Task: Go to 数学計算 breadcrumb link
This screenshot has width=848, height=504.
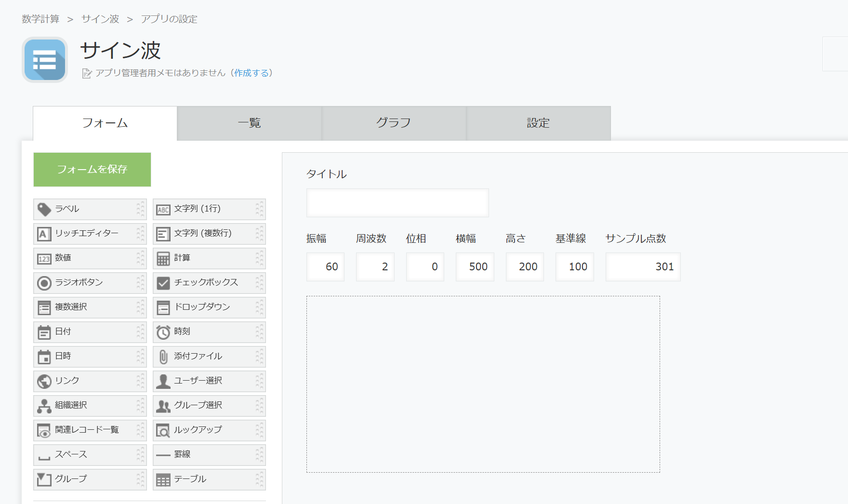Action: click(40, 19)
